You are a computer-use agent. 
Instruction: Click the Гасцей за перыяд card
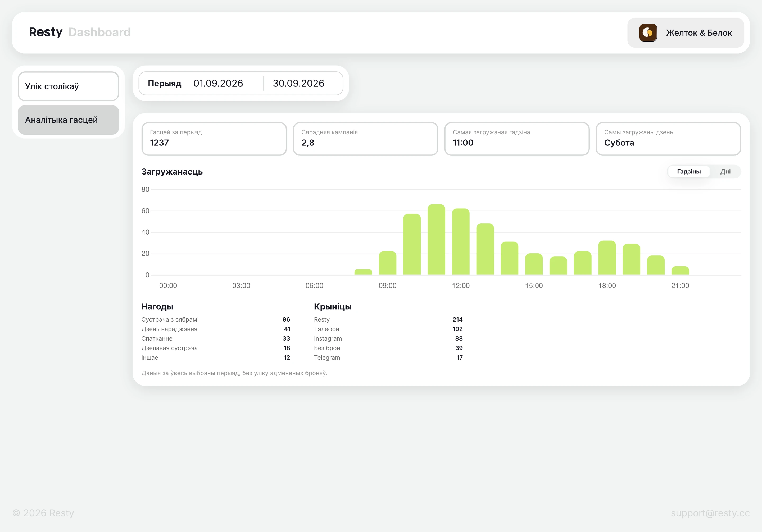click(x=214, y=139)
